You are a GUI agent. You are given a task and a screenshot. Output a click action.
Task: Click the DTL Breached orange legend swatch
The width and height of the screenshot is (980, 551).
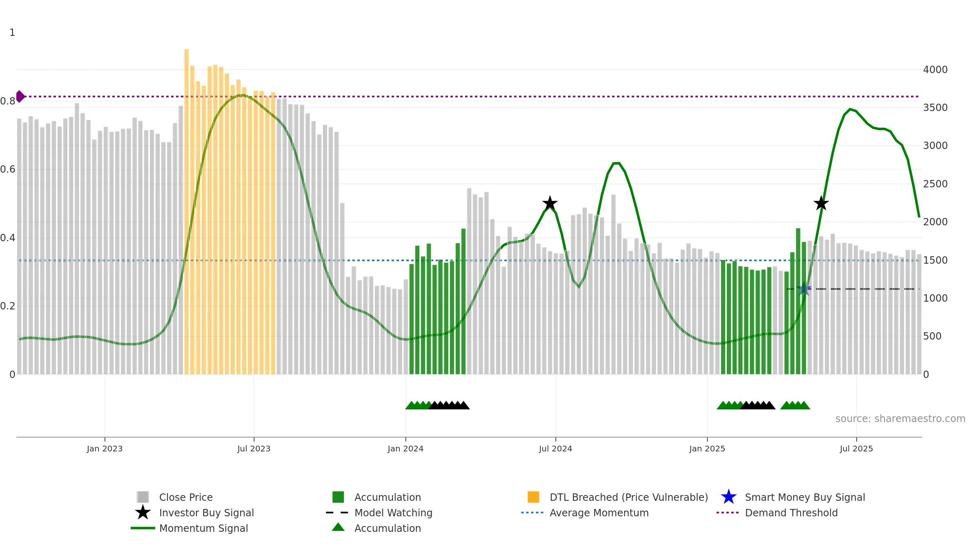pos(533,497)
